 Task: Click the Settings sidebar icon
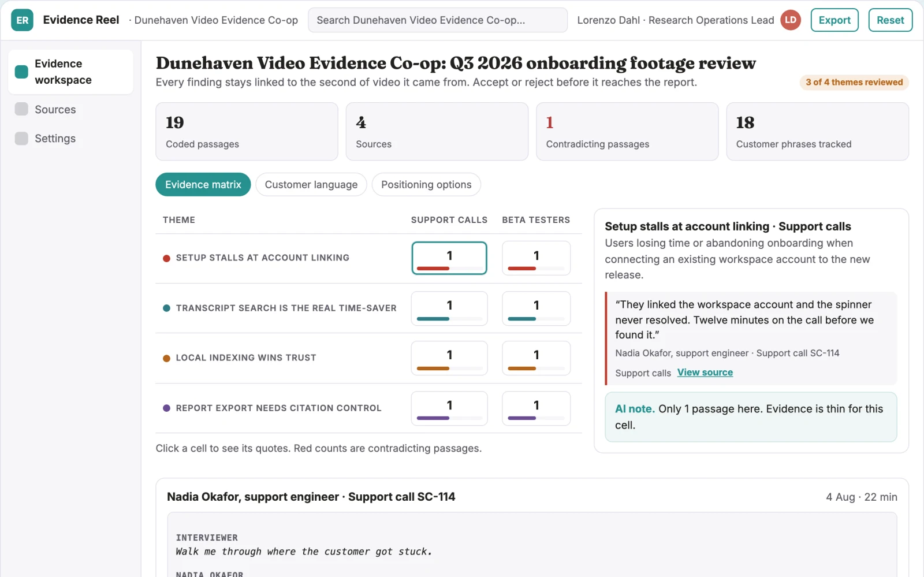(x=21, y=139)
